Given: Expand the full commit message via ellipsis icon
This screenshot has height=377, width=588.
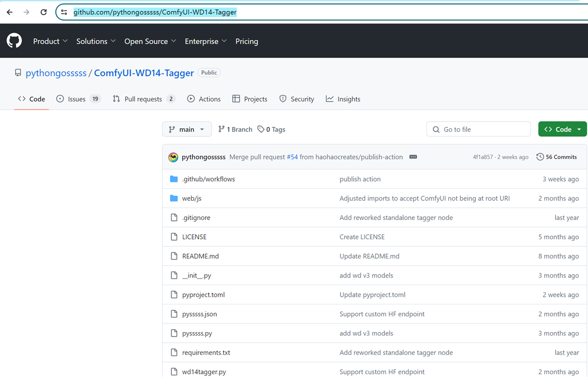Looking at the screenshot, I should click(413, 156).
